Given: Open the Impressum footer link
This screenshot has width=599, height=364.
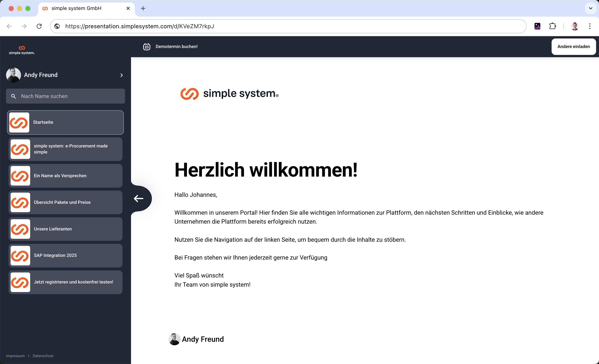Looking at the screenshot, I should [x=15, y=356].
